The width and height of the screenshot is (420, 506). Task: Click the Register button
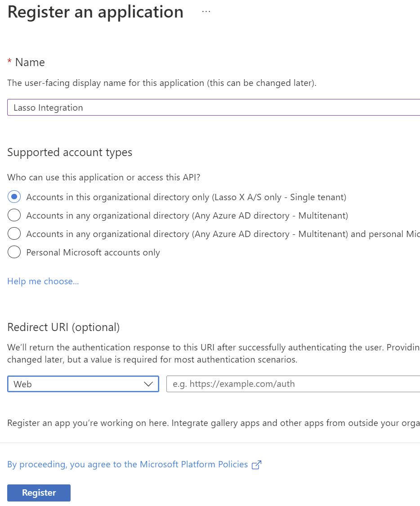point(39,493)
